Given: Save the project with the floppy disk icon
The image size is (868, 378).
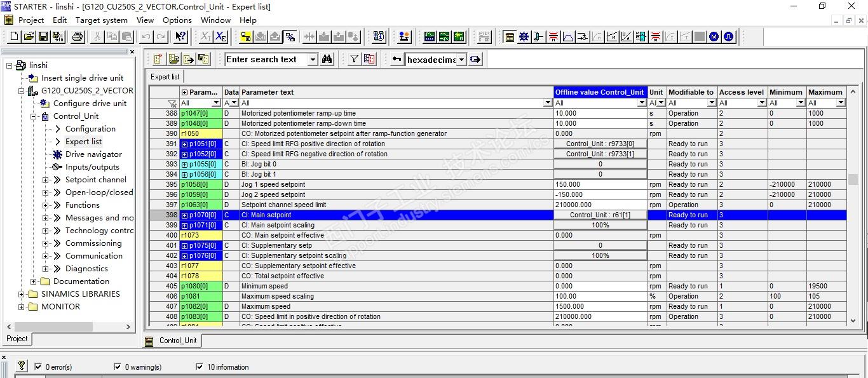Looking at the screenshot, I should point(43,37).
